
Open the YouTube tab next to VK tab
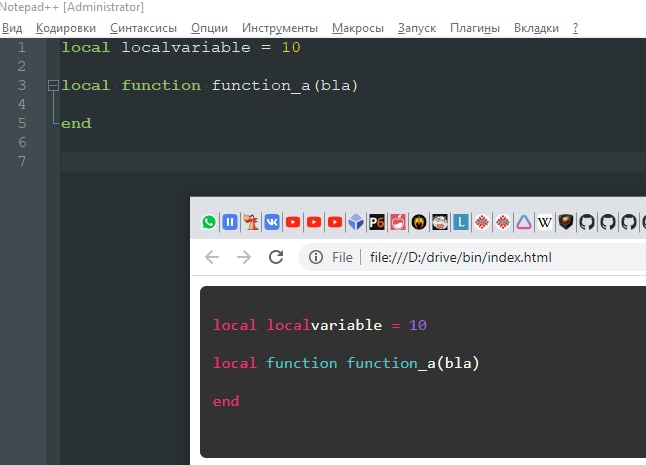(293, 222)
